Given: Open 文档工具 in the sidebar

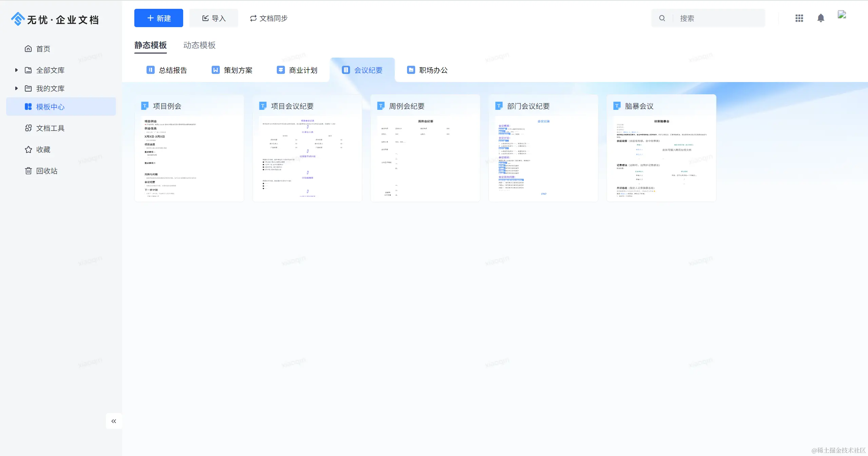Looking at the screenshot, I should pos(50,128).
